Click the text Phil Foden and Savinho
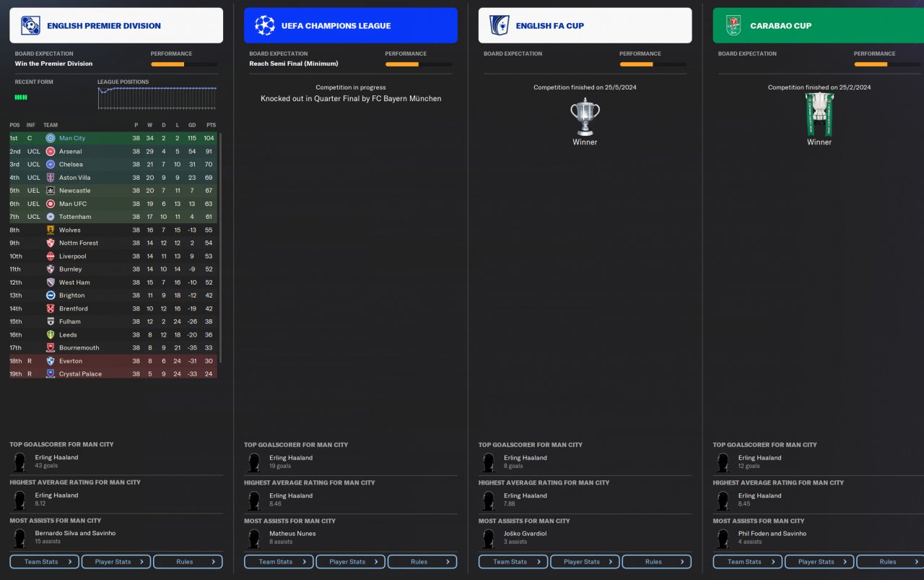This screenshot has height=580, width=924. point(772,534)
